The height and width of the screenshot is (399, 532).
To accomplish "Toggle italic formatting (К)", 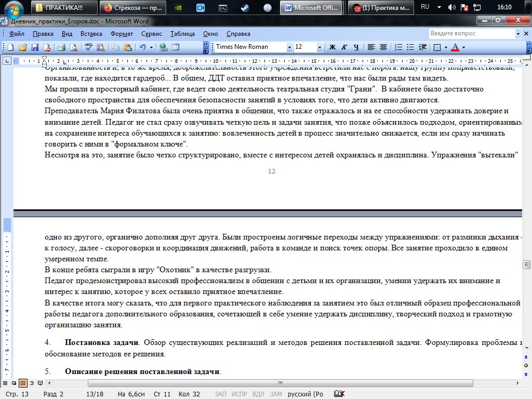I will (x=344, y=47).
